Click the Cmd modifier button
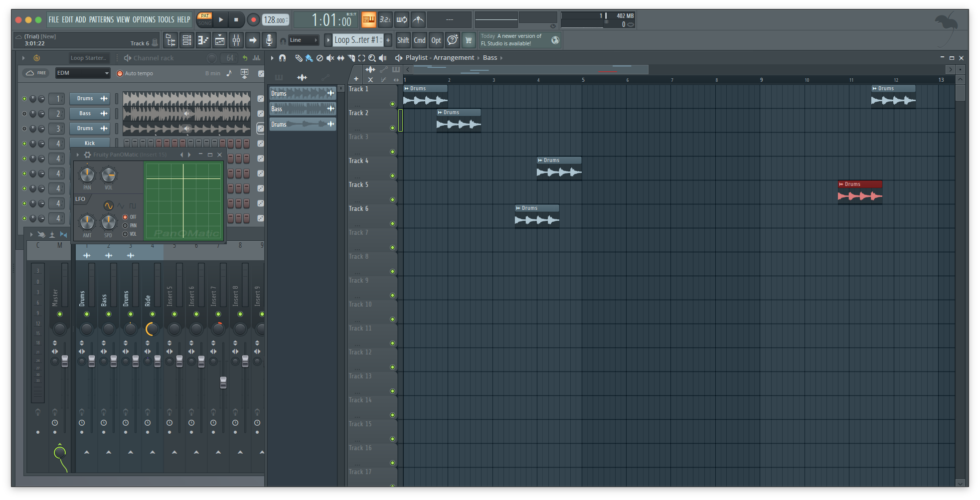 tap(420, 40)
